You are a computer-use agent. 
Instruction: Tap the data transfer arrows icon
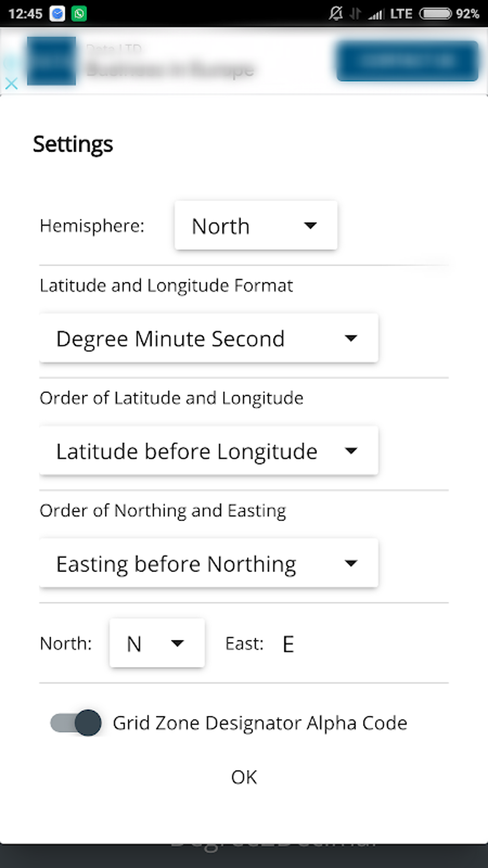coord(355,13)
